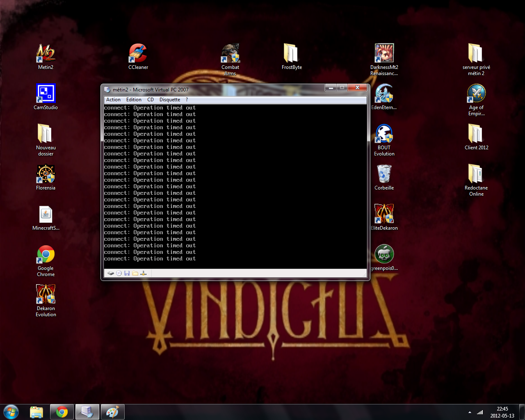
Task: Open the Combat Arms shortcut
Action: (x=230, y=59)
